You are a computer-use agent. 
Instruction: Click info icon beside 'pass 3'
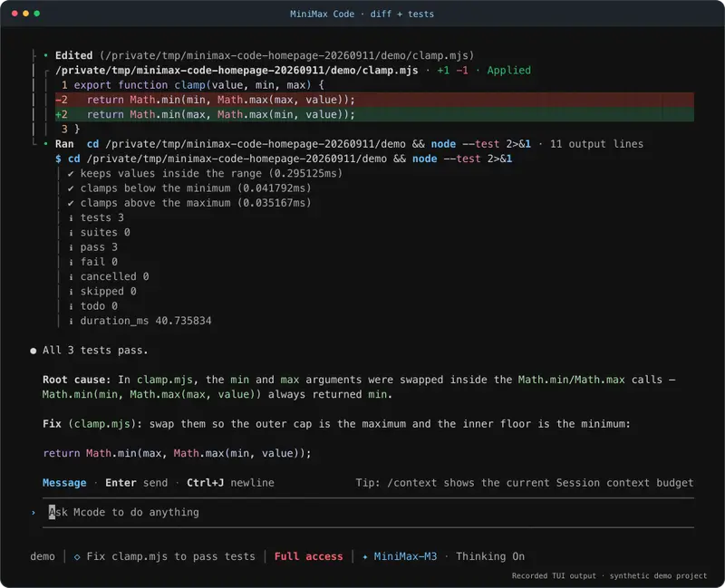pyautogui.click(x=71, y=247)
